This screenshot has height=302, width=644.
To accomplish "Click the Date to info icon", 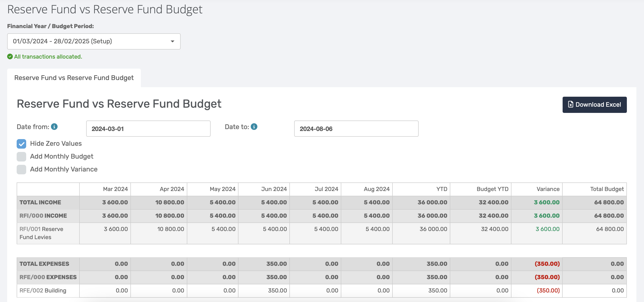I will (x=254, y=127).
